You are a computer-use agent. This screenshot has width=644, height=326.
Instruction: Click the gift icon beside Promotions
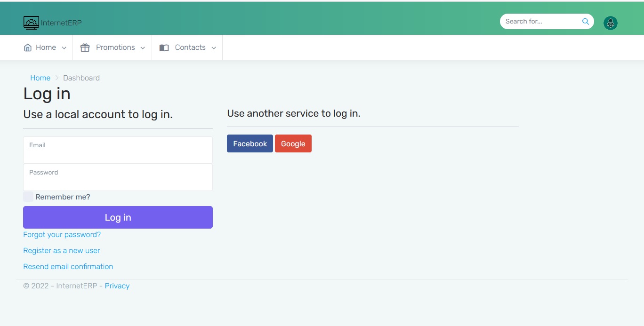pyautogui.click(x=85, y=48)
